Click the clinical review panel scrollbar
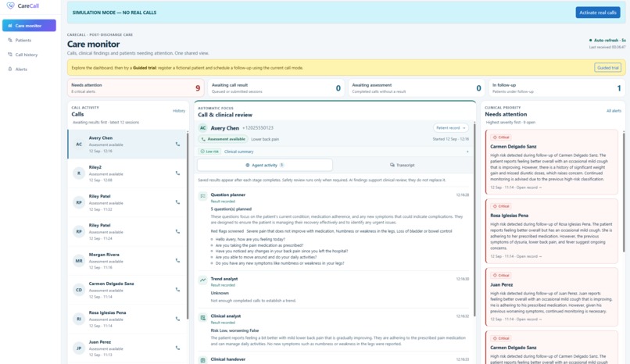 [x=474, y=220]
